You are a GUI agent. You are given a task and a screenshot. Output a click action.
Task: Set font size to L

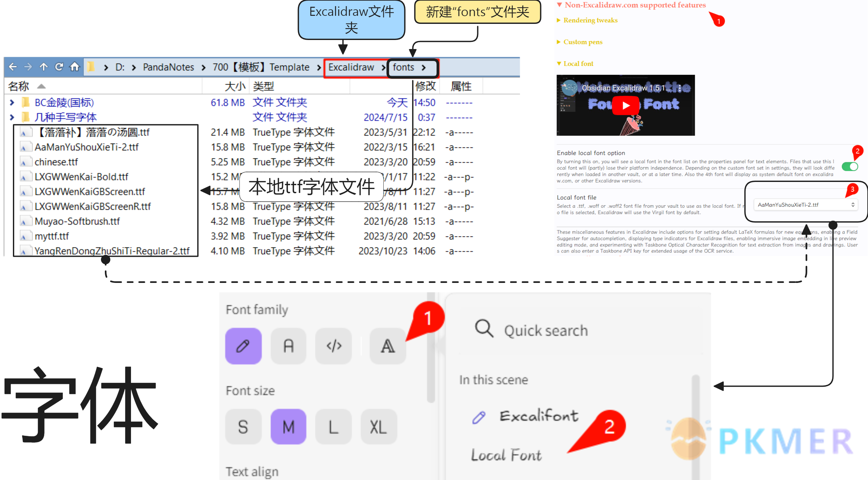334,427
